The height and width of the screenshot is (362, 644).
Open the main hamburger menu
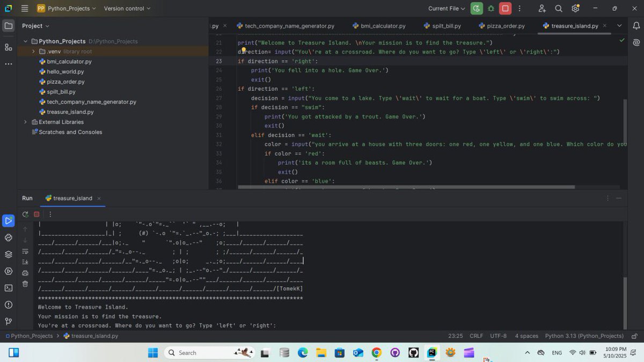[25, 9]
